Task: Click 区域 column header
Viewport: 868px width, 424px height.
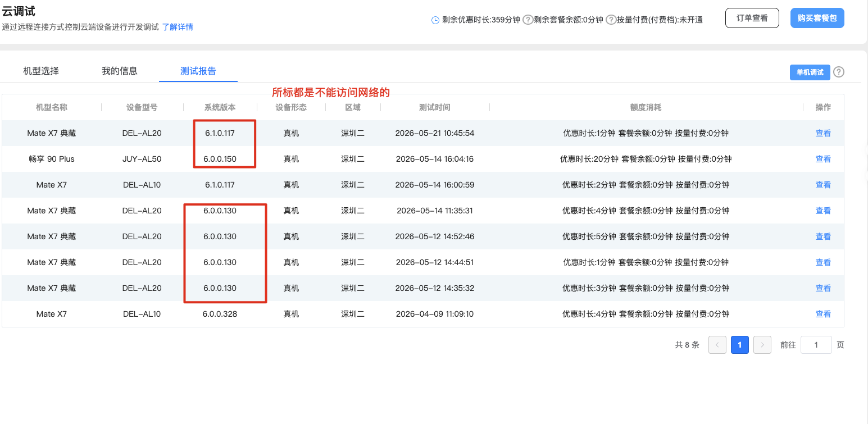Action: [353, 107]
